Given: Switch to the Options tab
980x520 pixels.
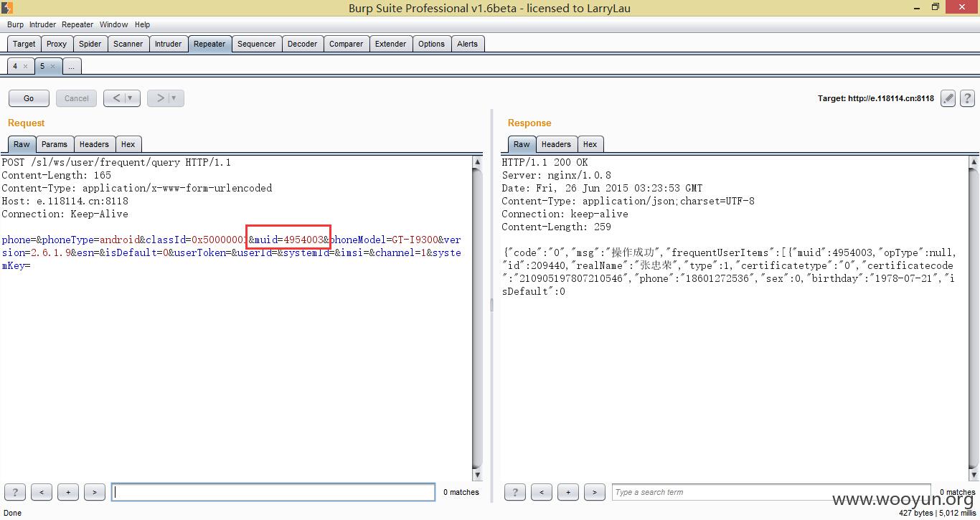Looking at the screenshot, I should 431,44.
